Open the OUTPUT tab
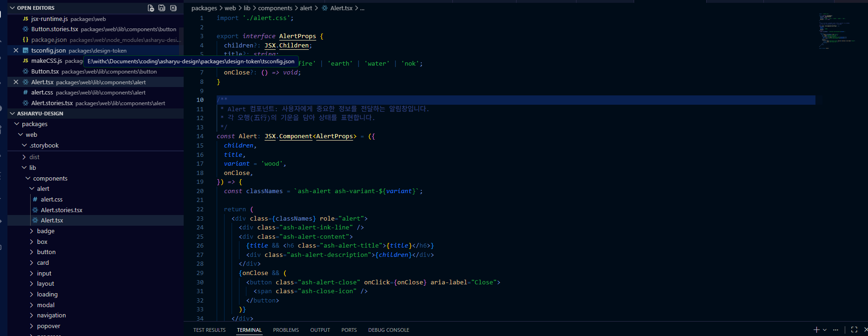This screenshot has width=868, height=336. [x=320, y=330]
